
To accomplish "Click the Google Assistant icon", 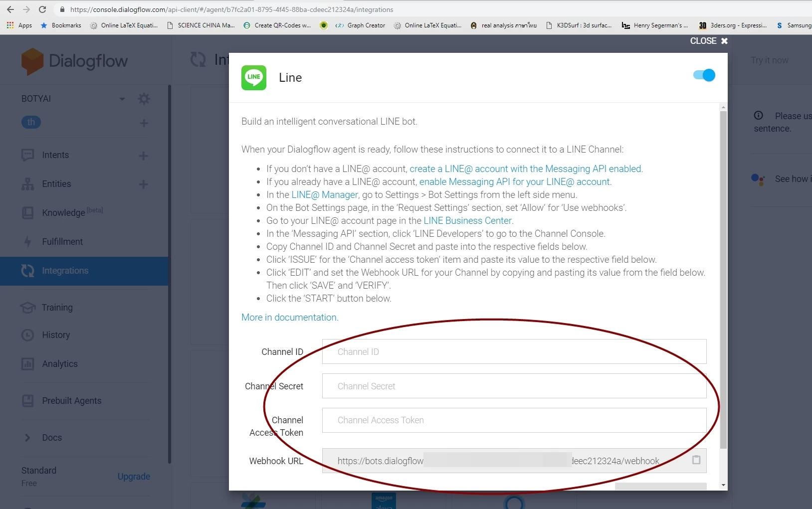I will pos(758,179).
